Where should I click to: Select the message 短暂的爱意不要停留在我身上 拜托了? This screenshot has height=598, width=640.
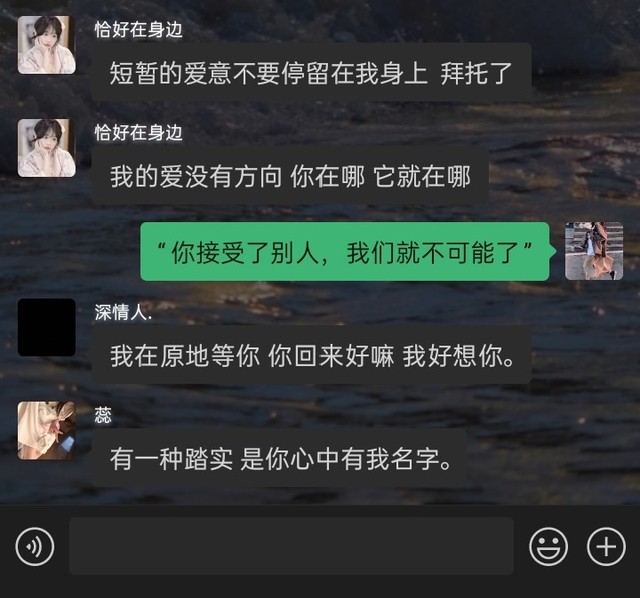coord(311,73)
